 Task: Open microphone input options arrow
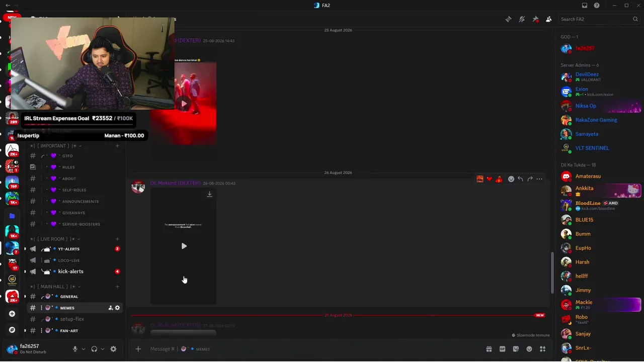pyautogui.click(x=84, y=349)
